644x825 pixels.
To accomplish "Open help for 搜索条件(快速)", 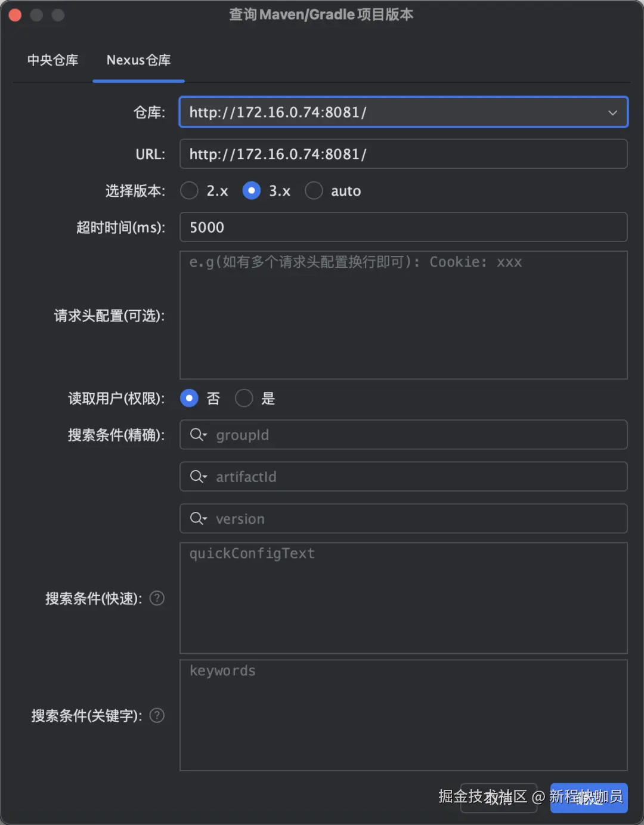I will click(x=157, y=598).
